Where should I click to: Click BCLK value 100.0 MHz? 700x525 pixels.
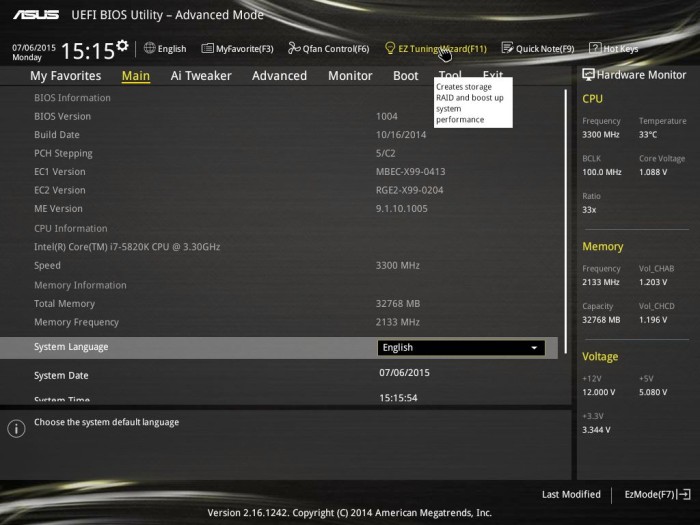click(x=602, y=172)
